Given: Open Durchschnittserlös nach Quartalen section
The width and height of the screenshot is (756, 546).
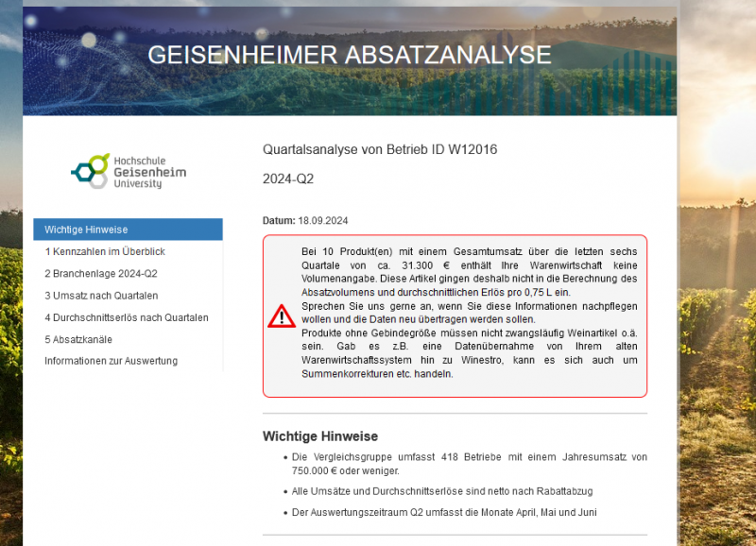Looking at the screenshot, I should coord(127,317).
